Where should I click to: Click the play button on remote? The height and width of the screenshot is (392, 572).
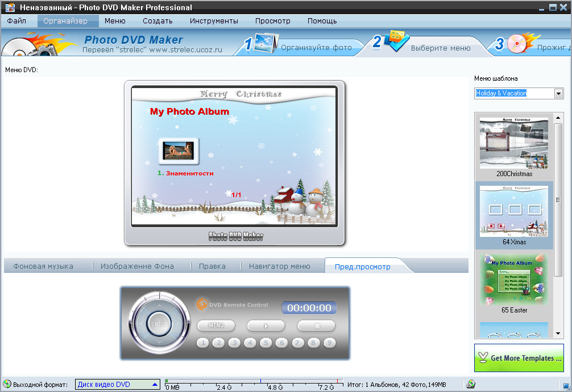(x=266, y=326)
